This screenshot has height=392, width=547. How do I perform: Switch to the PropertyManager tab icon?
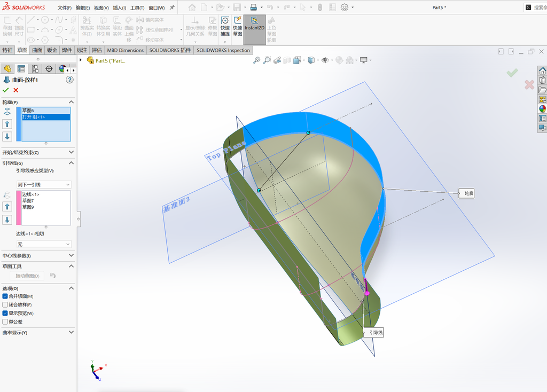point(21,69)
